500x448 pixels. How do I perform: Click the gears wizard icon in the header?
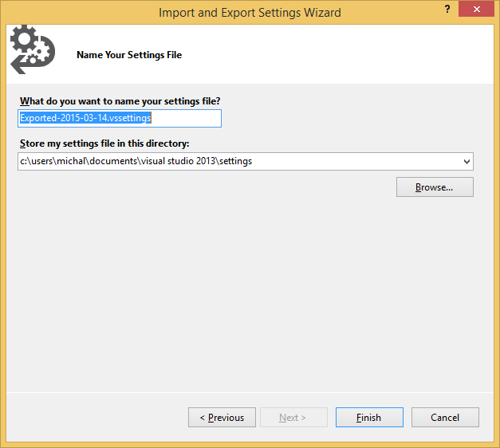(x=32, y=49)
